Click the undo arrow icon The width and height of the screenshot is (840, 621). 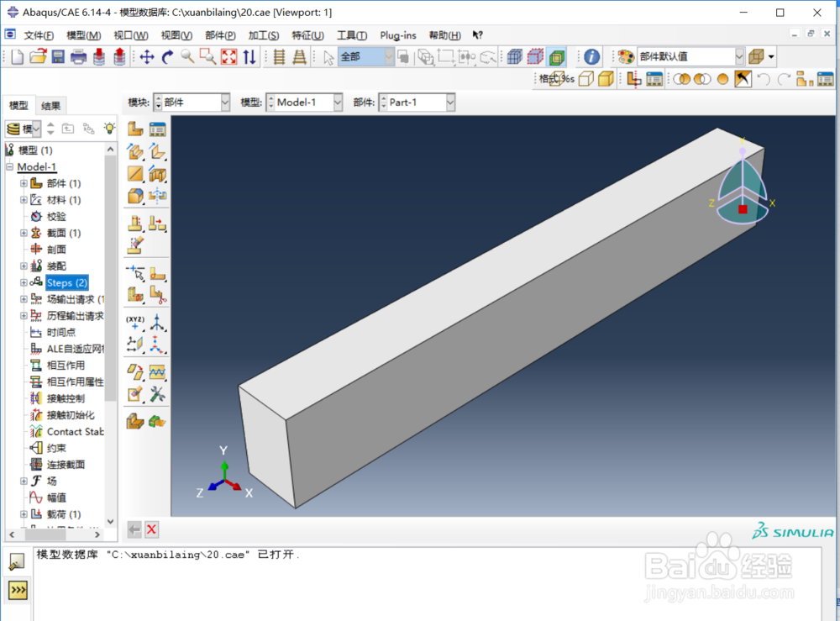tap(764, 79)
